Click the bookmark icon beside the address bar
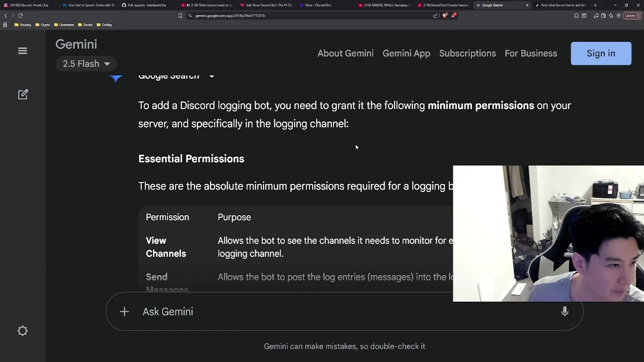 coord(180,16)
